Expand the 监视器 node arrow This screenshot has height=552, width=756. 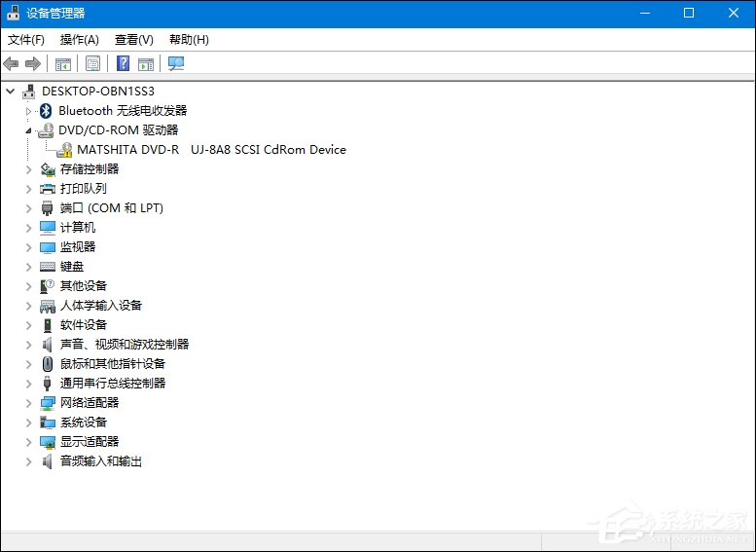pyautogui.click(x=28, y=247)
